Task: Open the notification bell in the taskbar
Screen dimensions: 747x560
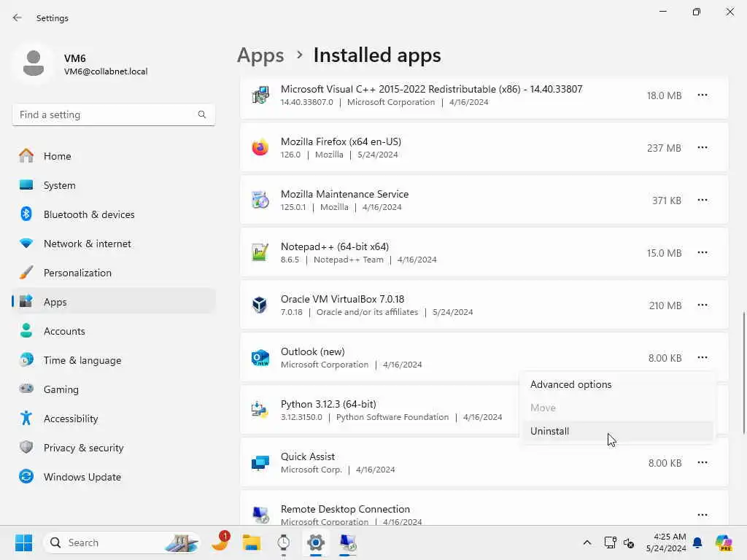Action: [x=697, y=542]
